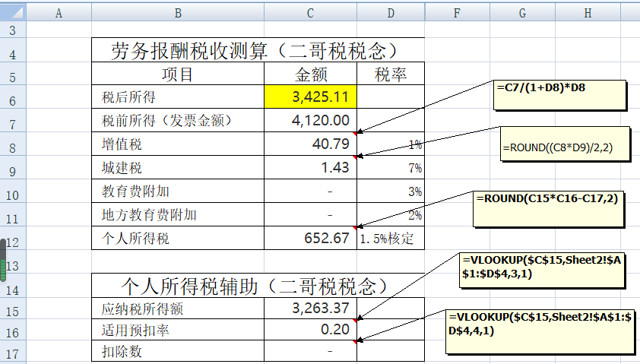Click cell value 0.20
This screenshot has width=640, height=364.
point(311,330)
